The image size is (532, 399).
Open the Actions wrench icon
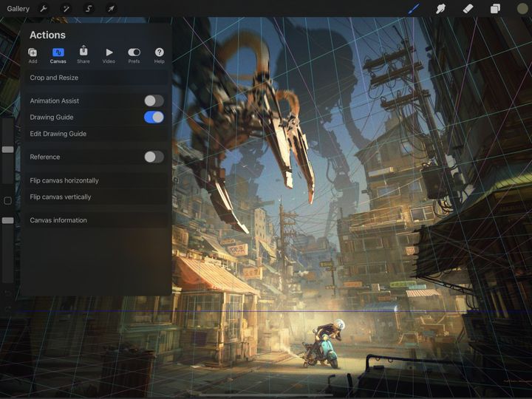pos(43,9)
